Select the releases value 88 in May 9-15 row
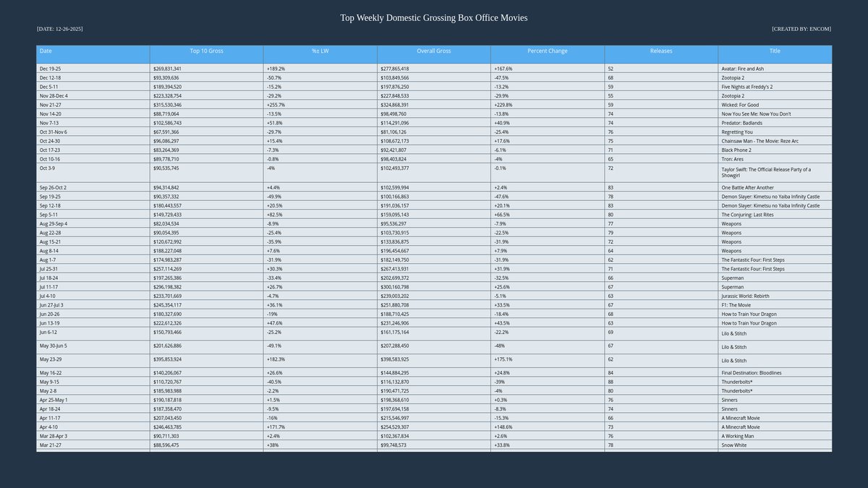The image size is (868, 488). tap(661, 382)
